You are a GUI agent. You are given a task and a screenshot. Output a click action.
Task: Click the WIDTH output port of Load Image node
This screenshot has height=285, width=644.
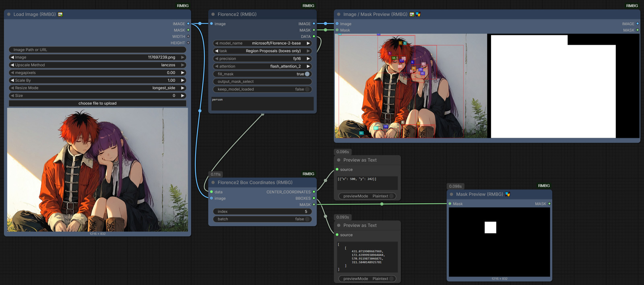188,37
